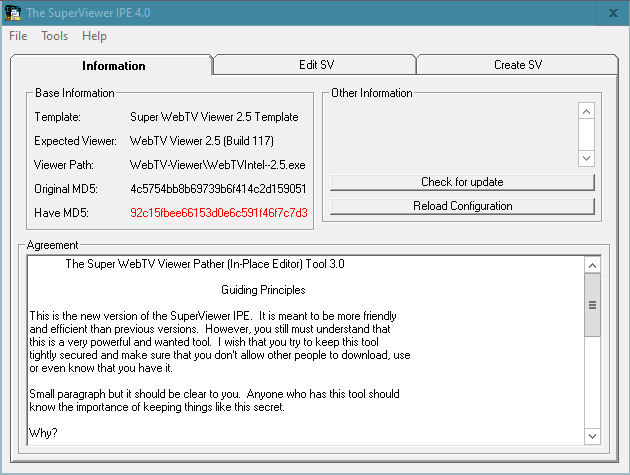
Task: Click the 'Template:' label
Action: [57, 117]
